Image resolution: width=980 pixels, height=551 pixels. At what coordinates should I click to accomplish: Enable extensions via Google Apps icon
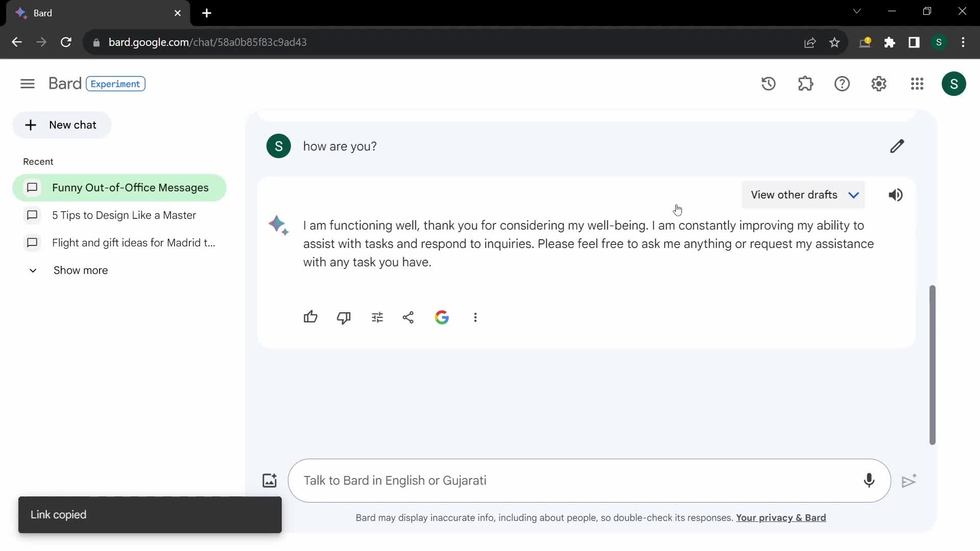917,84
